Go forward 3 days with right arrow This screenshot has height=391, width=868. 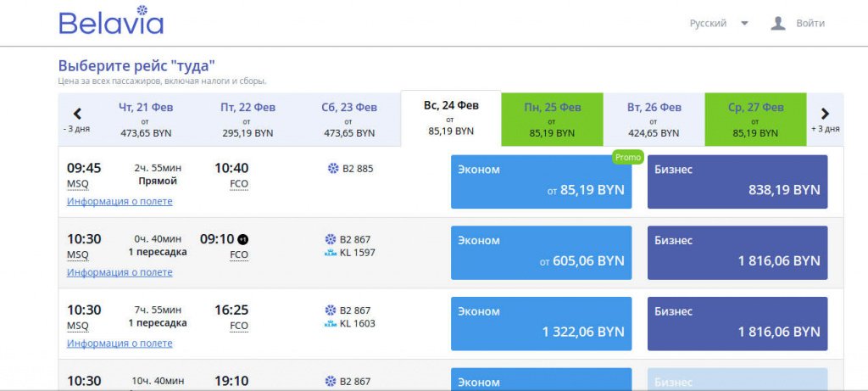825,120
